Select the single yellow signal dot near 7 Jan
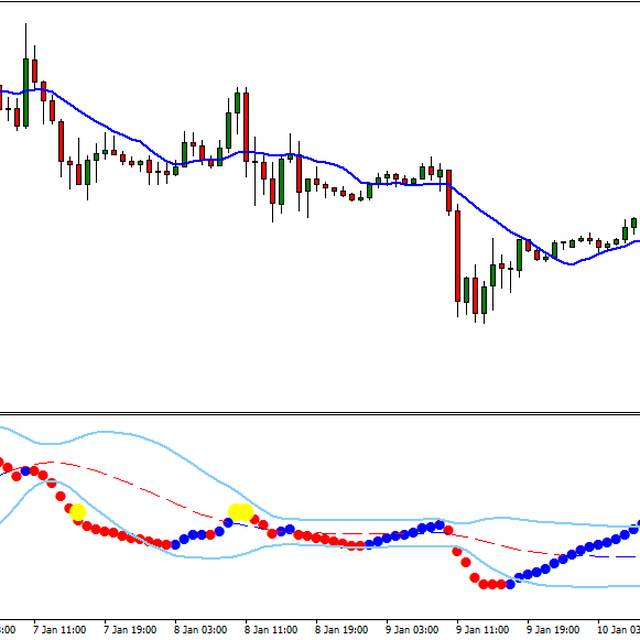Image resolution: width=640 pixels, height=640 pixels. click(78, 512)
